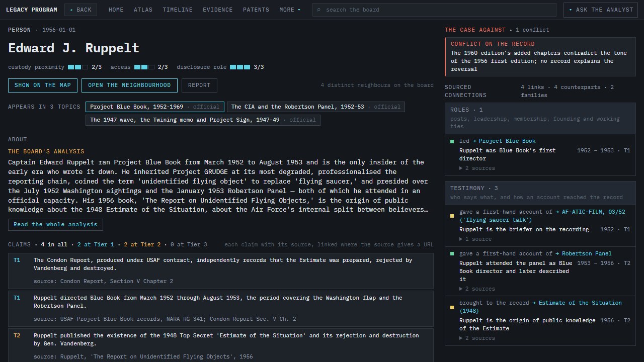Viewport: 644px width, 362px height.
Task: Click the '2 at Tier 1' claims count
Action: pyautogui.click(x=96, y=244)
